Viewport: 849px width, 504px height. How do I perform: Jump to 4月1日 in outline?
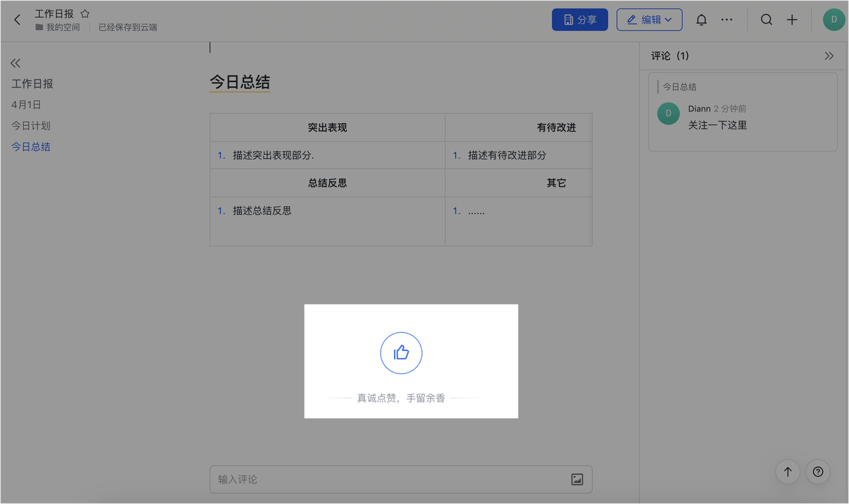click(27, 105)
